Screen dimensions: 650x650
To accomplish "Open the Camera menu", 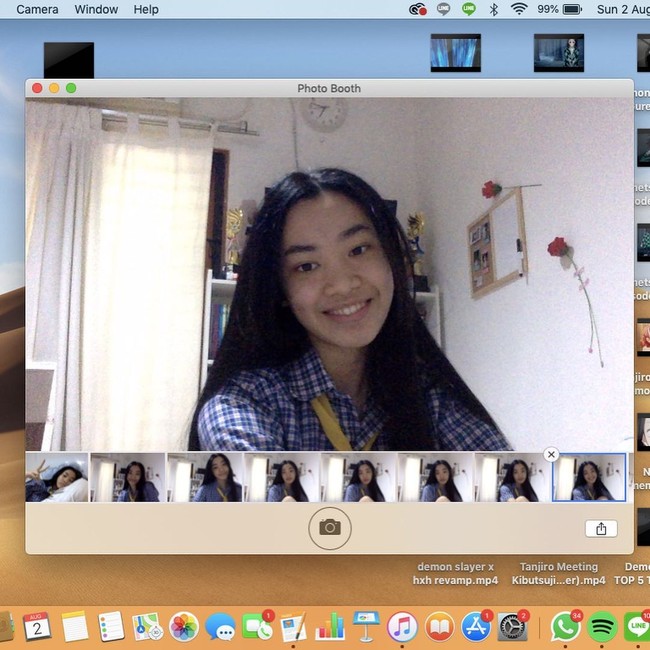I will (x=37, y=9).
